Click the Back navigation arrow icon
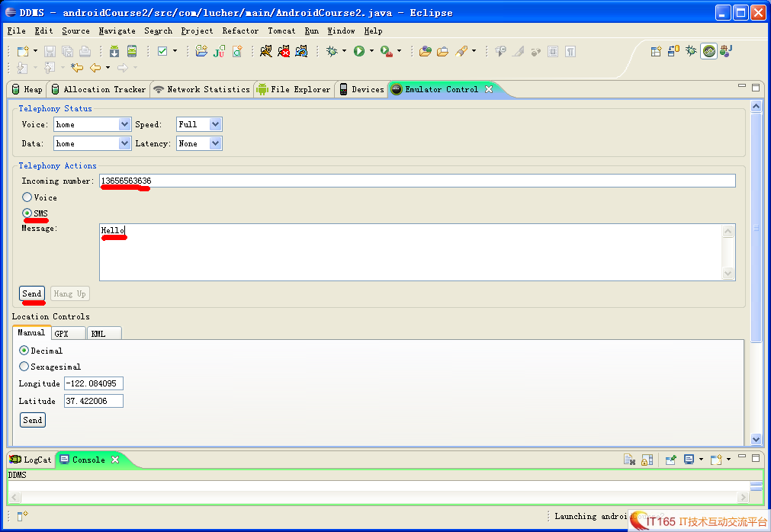Image resolution: width=771 pixels, height=532 pixels. (95, 68)
